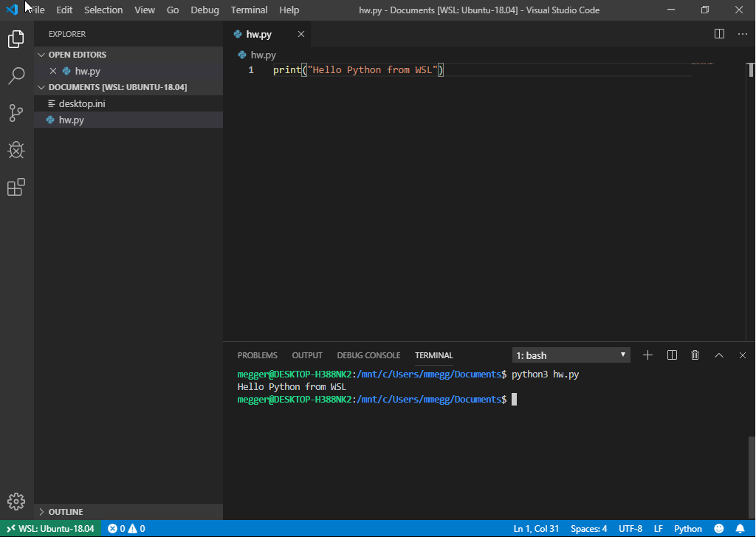Open the Extensions view icon

(x=16, y=187)
